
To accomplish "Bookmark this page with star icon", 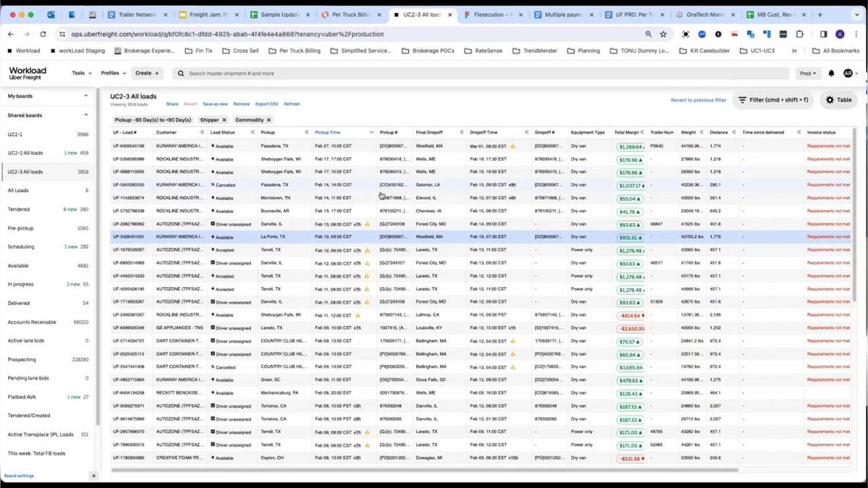I will (x=663, y=34).
